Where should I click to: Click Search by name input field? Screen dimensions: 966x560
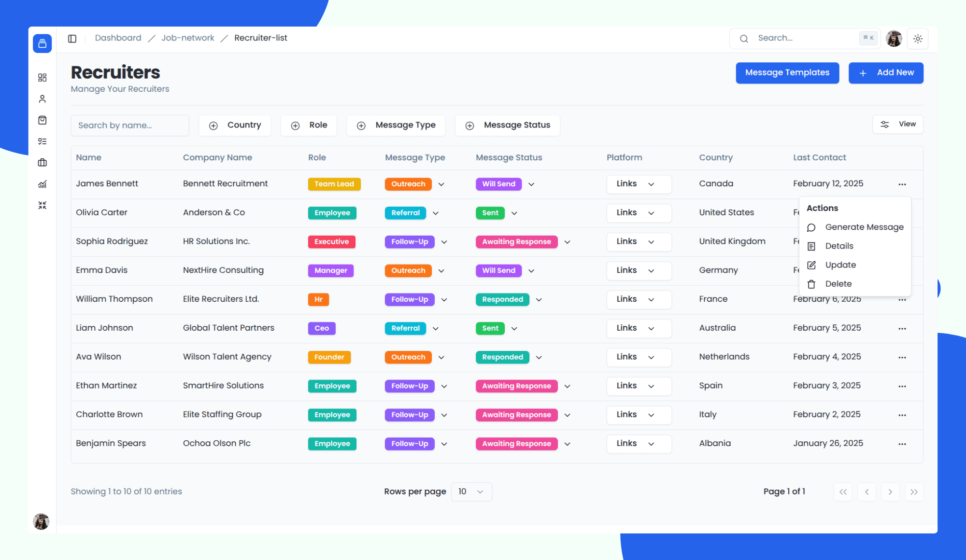coord(129,124)
